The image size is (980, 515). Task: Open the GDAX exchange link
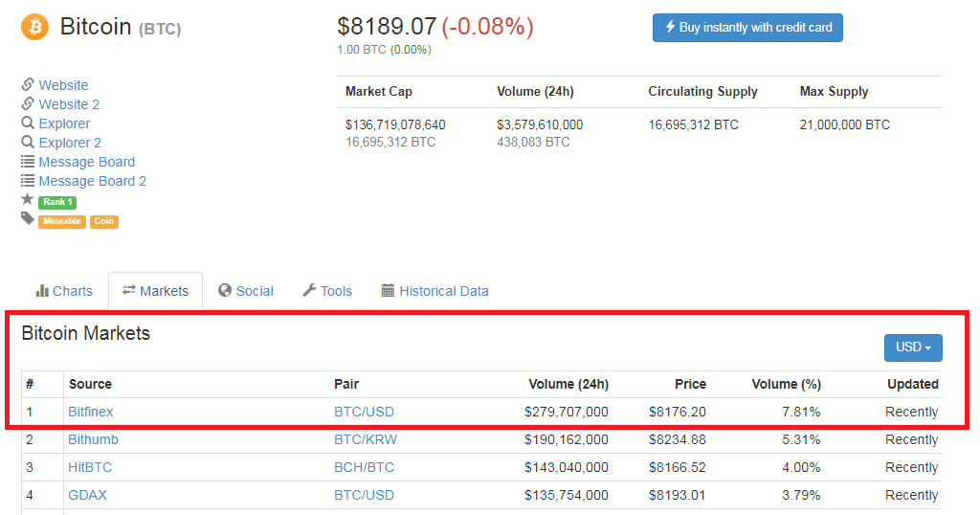tap(87, 495)
